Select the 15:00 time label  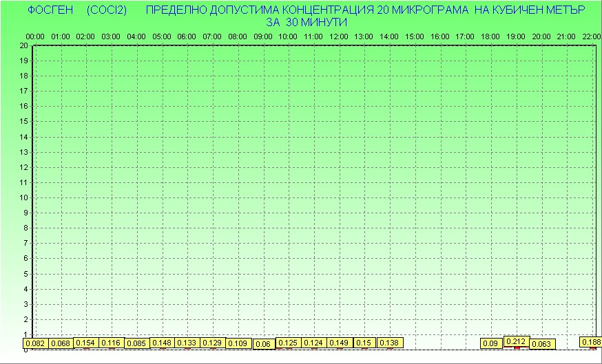[x=415, y=37]
